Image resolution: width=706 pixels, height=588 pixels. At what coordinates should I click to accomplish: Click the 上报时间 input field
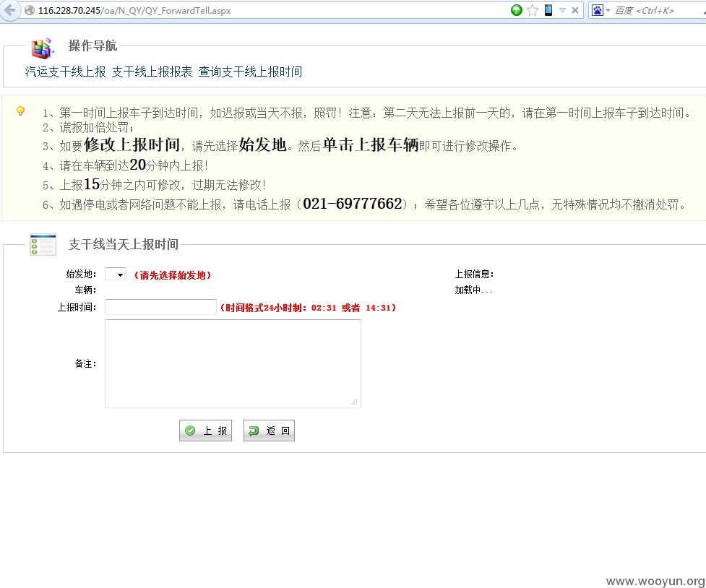(x=160, y=307)
